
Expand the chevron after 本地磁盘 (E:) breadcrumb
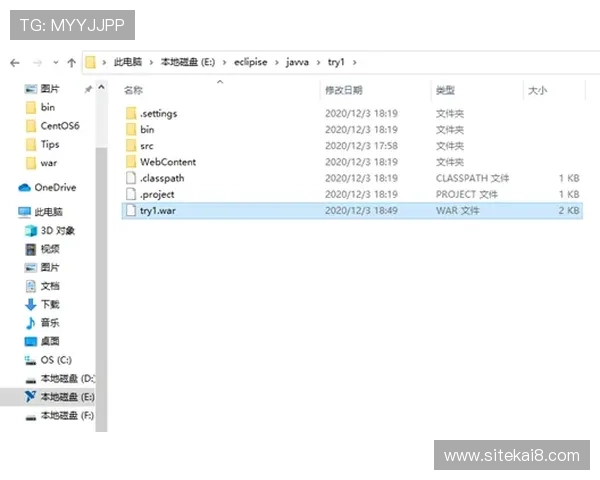pyautogui.click(x=224, y=62)
